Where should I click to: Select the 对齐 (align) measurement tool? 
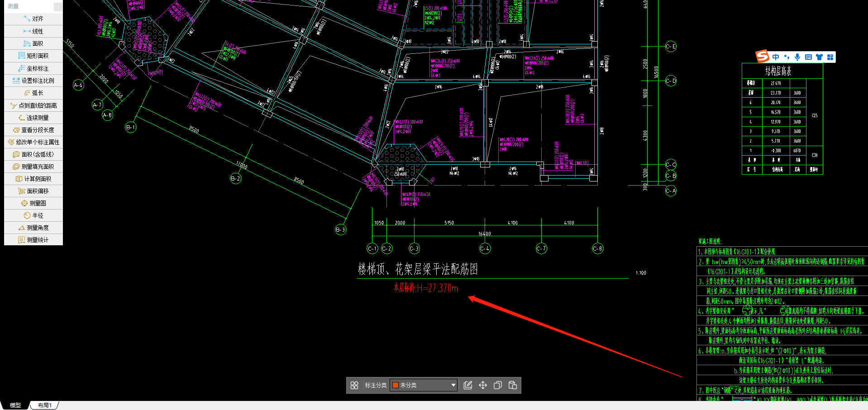click(x=33, y=19)
